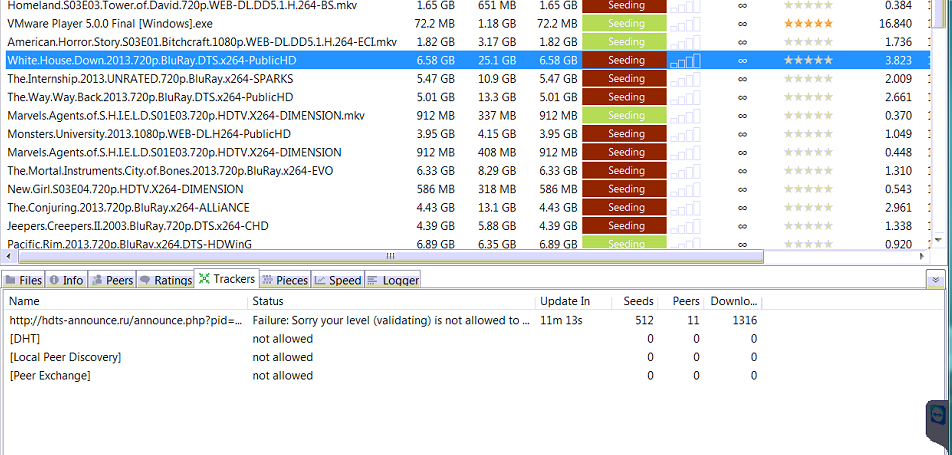Click the star rating of White.House.Down
Image resolution: width=952 pixels, height=455 pixels.
(x=808, y=60)
